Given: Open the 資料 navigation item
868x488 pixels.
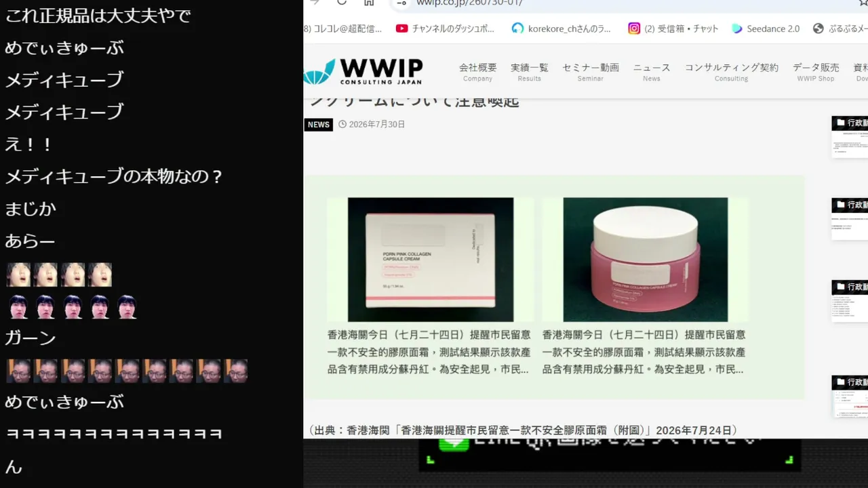Looking at the screenshot, I should (860, 72).
